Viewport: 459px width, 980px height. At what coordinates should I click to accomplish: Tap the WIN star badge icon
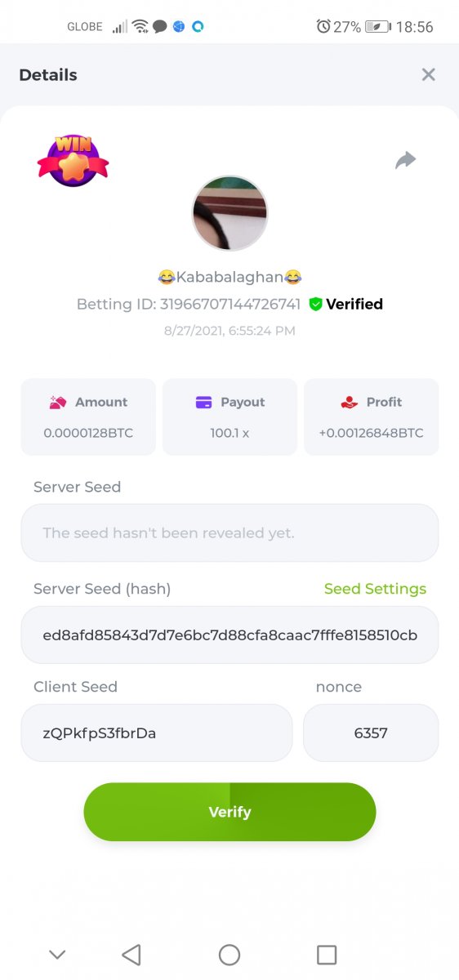click(73, 161)
